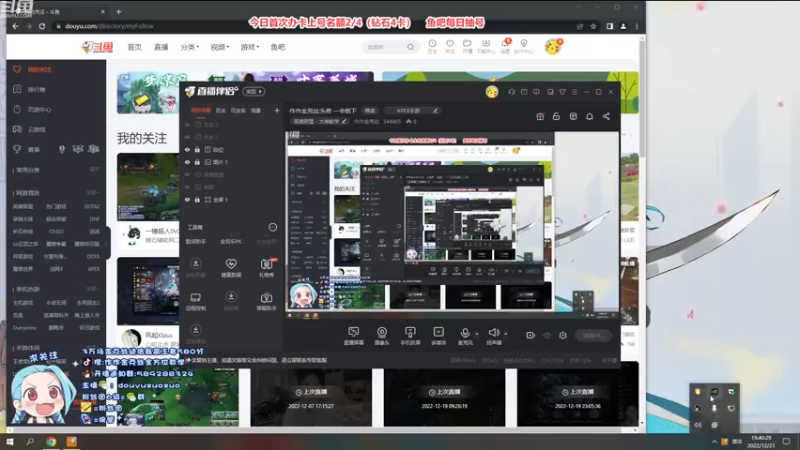
Task: Add a 多媒体 multimedia source
Action: 438,336
